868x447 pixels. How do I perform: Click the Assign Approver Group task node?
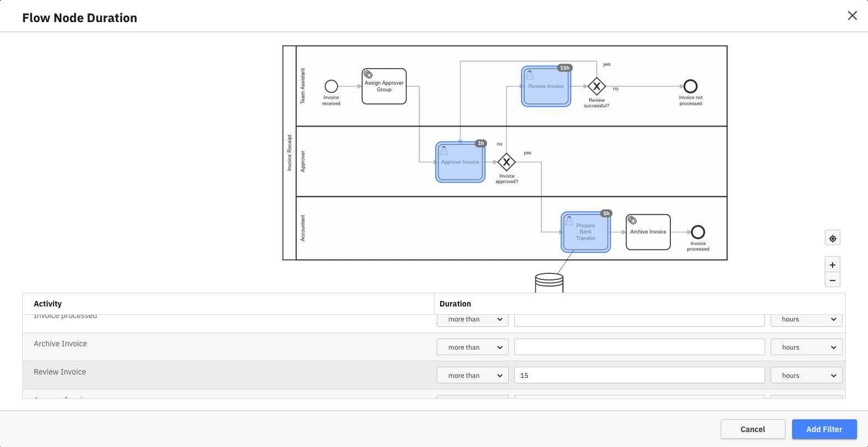tap(384, 86)
